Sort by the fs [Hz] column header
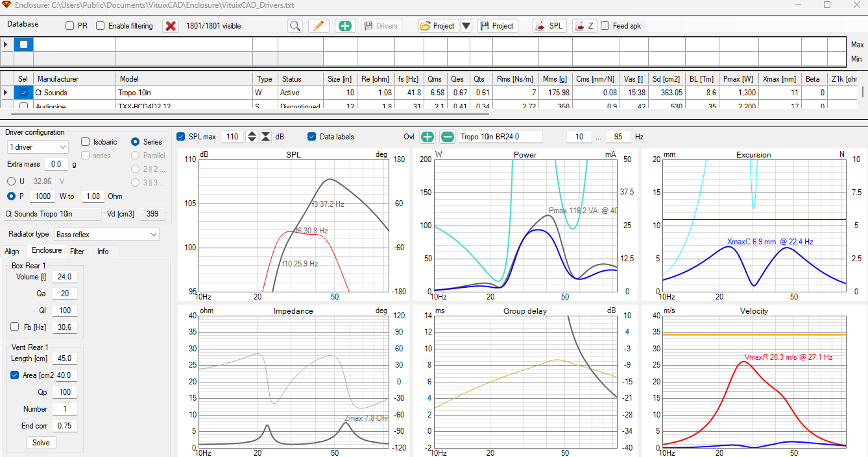Viewport: 868px width, 457px height. [409, 78]
